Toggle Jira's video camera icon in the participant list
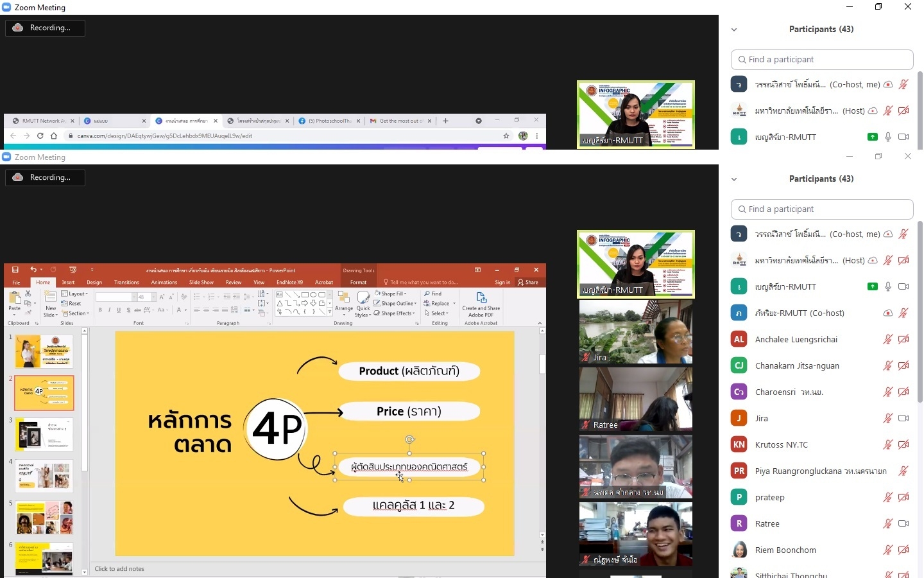Viewport: 924px width, 578px height. pos(903,418)
